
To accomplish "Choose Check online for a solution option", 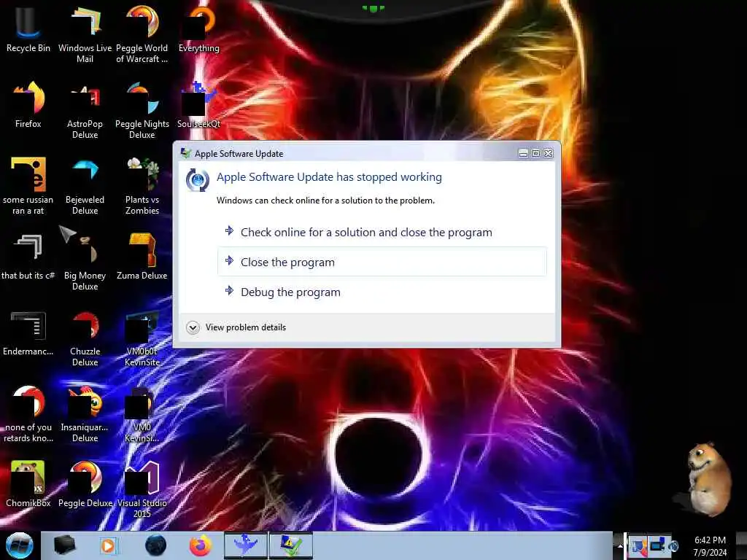I will pos(382,233).
